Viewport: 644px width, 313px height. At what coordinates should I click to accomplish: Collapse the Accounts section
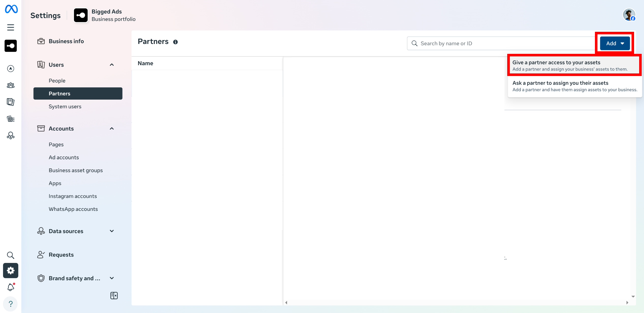[112, 129]
